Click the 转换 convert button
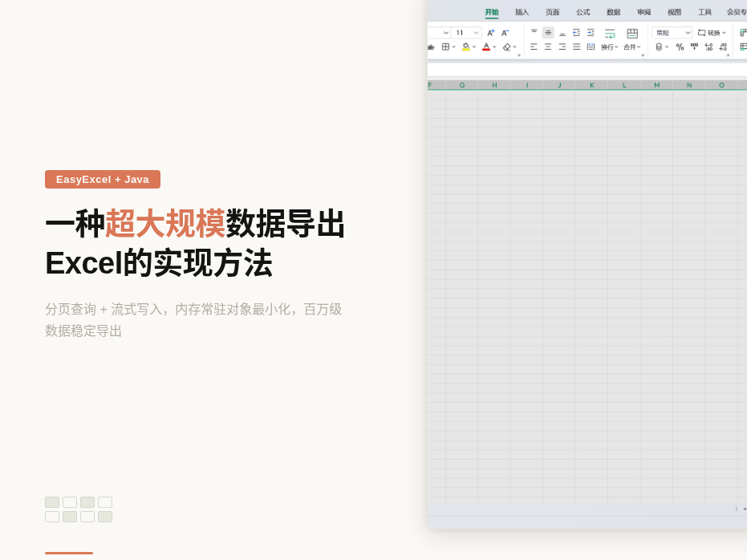 tap(712, 33)
